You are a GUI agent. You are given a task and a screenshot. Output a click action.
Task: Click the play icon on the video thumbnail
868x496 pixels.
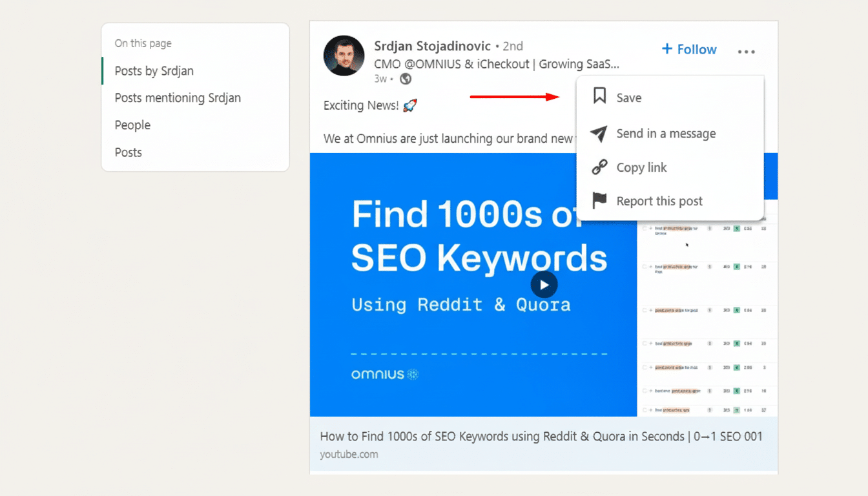tap(544, 284)
